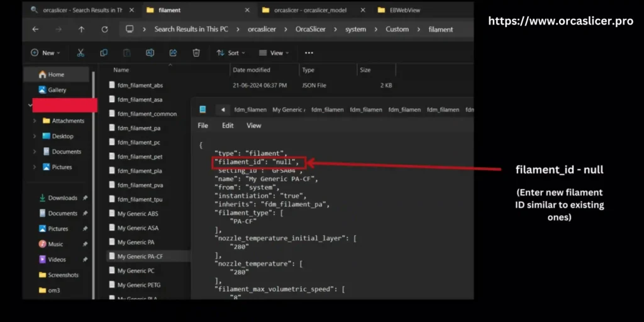Image resolution: width=644 pixels, height=322 pixels.
Task: Expand the Desktop tree node
Action: click(x=35, y=136)
